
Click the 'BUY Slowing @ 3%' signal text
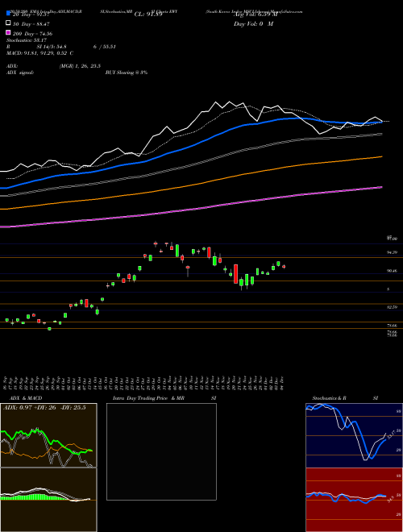pyautogui.click(x=127, y=73)
